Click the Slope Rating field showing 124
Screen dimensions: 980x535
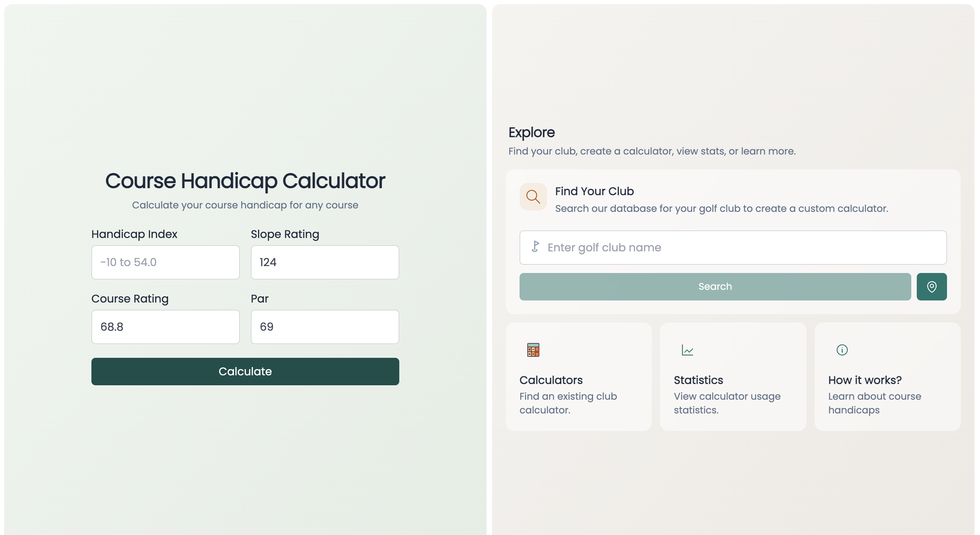(324, 262)
